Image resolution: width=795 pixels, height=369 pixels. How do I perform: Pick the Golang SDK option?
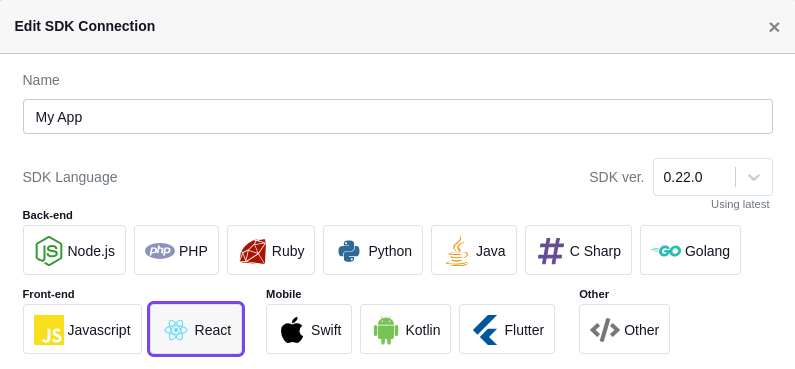[690, 250]
